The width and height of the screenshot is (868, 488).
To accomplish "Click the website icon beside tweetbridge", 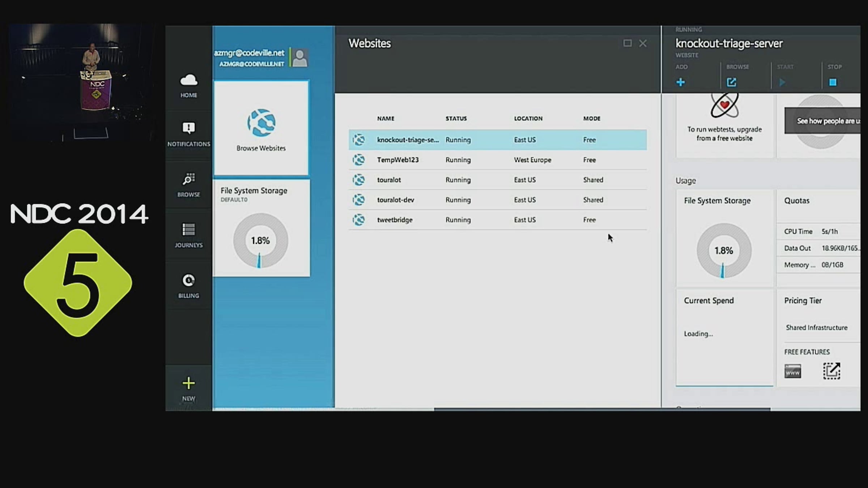I will (x=359, y=220).
